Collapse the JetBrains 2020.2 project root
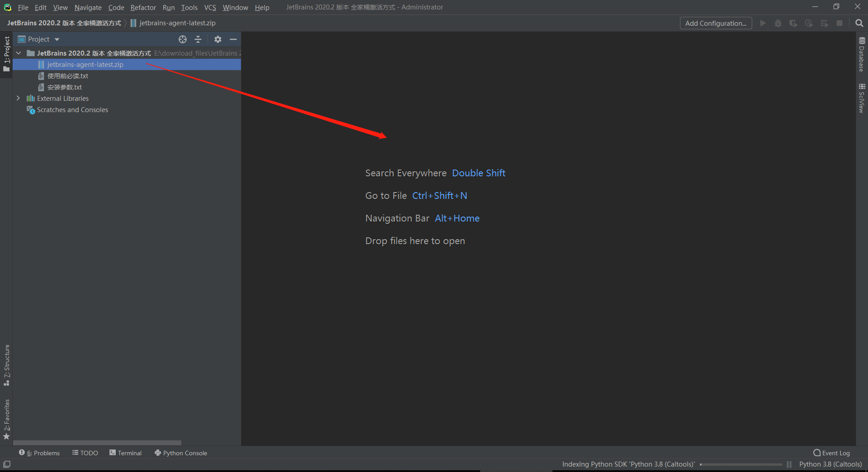The width and height of the screenshot is (868, 472). click(19, 53)
